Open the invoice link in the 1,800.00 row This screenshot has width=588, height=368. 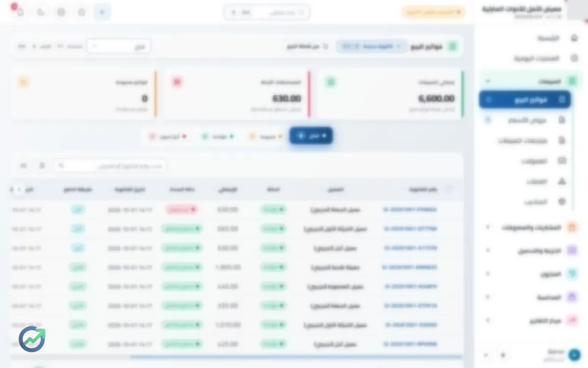[x=410, y=267]
